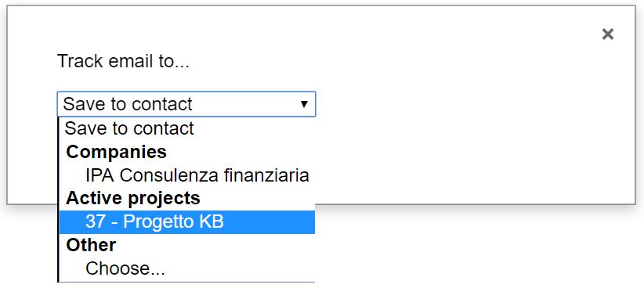Collapse the Save to contact combo box
This screenshot has height=288, width=644.
click(186, 104)
